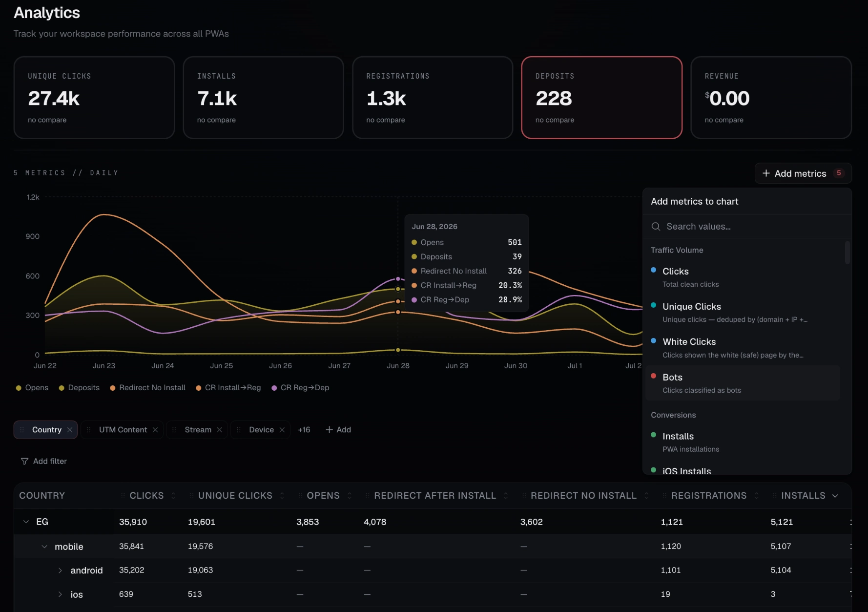
Task: Click the metrics panel scrollbar thumb
Action: pyautogui.click(x=847, y=252)
